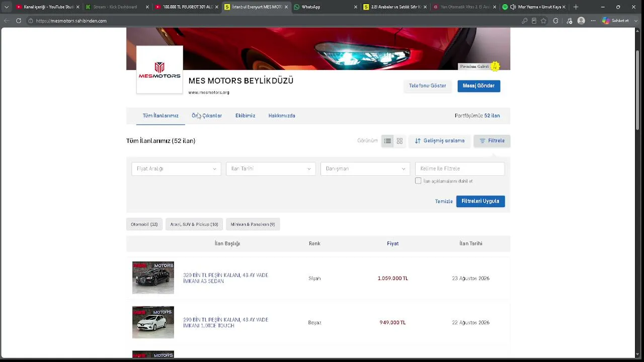Open the white Renault listing thumbnail
The width and height of the screenshot is (644, 362).
click(x=153, y=322)
